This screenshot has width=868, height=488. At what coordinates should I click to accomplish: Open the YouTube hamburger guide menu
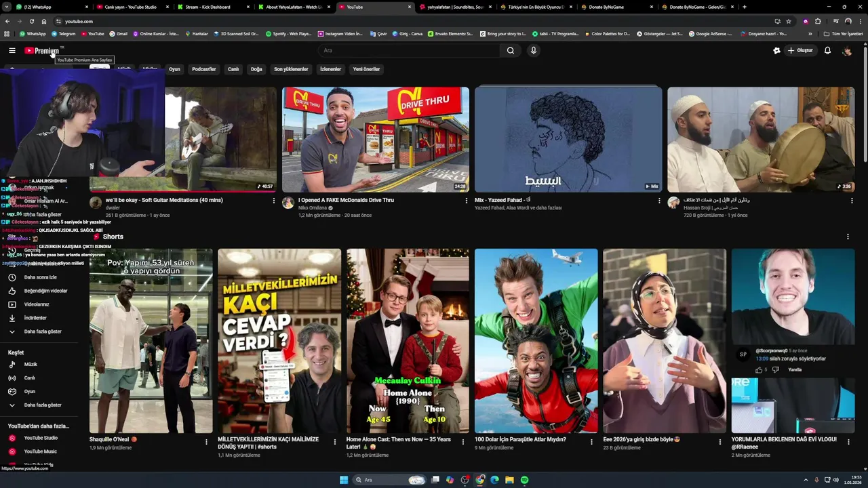(x=12, y=50)
